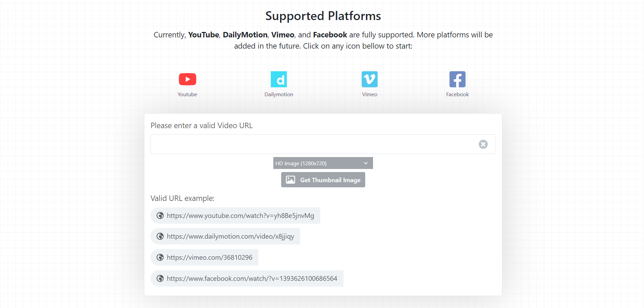Screen dimensions: 644x308
Task: Click the Dailymotion platform icon
Action: [279, 79]
